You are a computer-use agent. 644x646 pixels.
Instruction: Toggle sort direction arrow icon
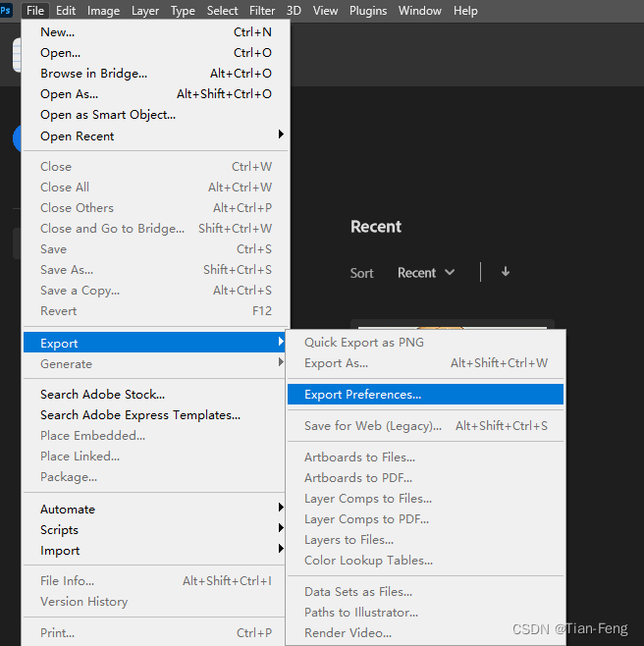[506, 272]
